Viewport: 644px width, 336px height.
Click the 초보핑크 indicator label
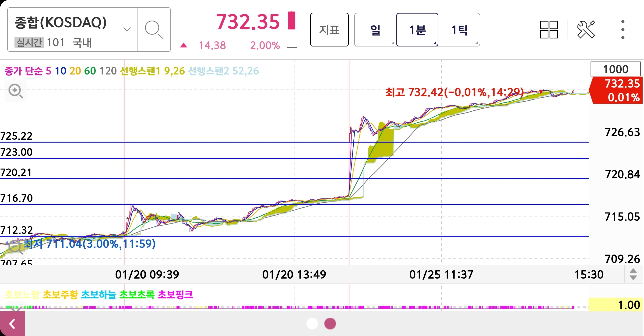175,294
